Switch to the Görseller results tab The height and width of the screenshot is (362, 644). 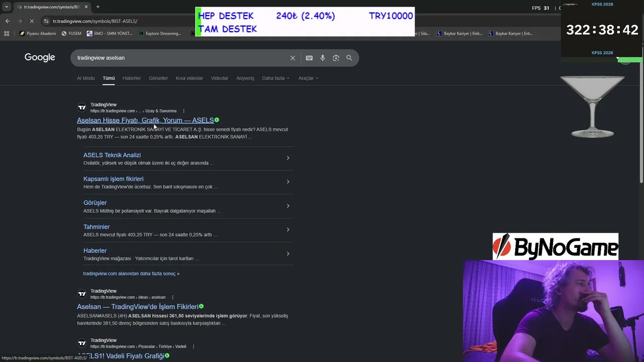158,78
